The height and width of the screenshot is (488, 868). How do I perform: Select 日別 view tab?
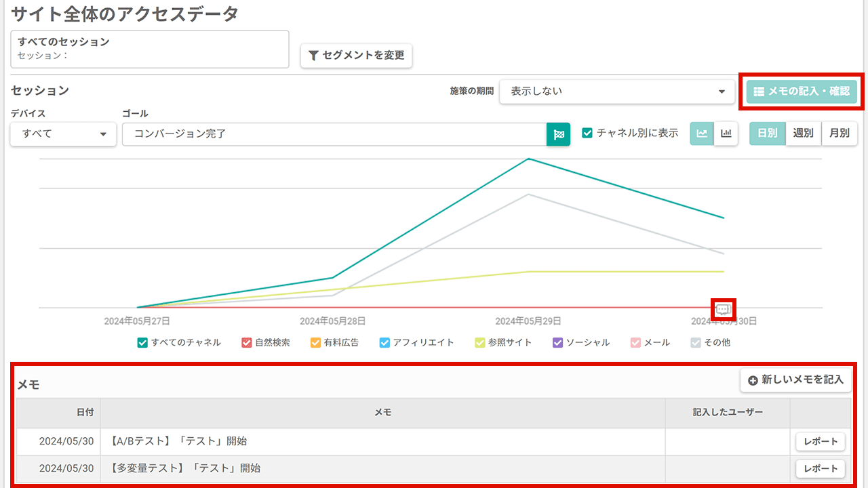pos(768,134)
